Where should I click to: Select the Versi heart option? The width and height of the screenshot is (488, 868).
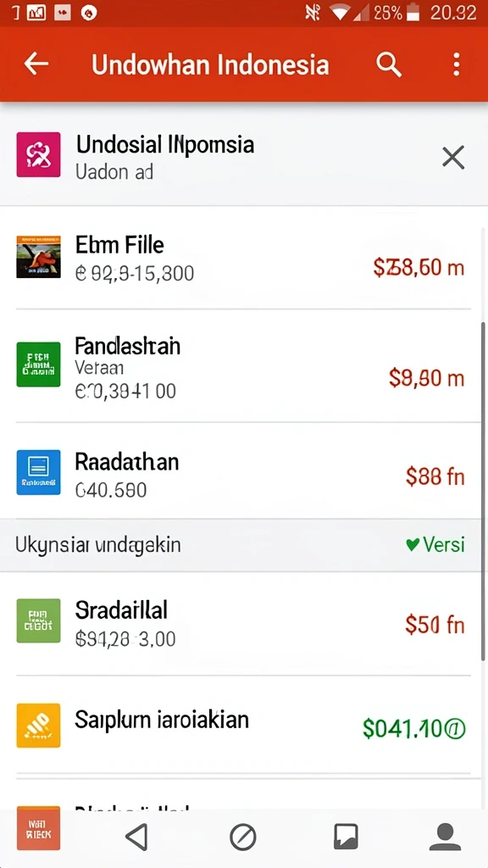click(x=435, y=545)
